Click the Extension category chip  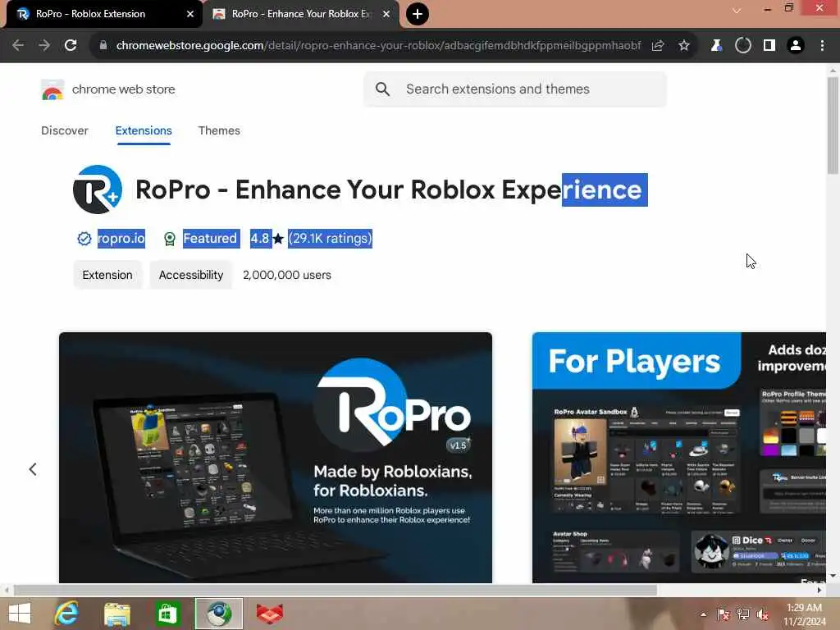107,275
